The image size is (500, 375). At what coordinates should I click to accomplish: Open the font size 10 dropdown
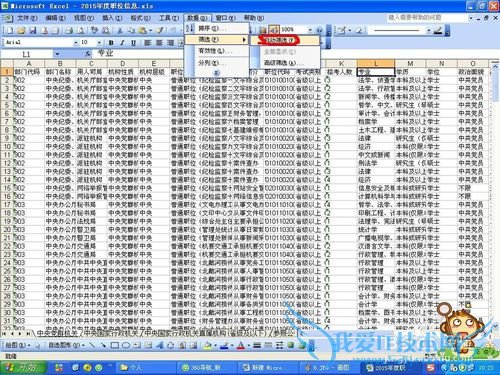click(x=99, y=43)
